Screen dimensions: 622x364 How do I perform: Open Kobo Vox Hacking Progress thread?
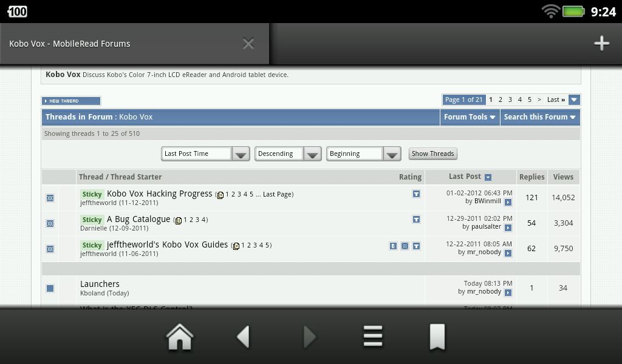[x=160, y=194]
